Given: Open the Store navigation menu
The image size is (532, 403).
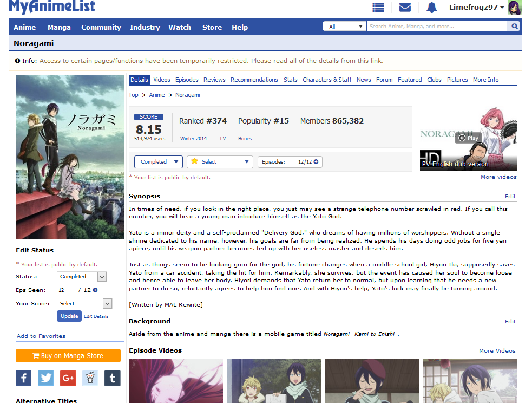Looking at the screenshot, I should point(212,27).
